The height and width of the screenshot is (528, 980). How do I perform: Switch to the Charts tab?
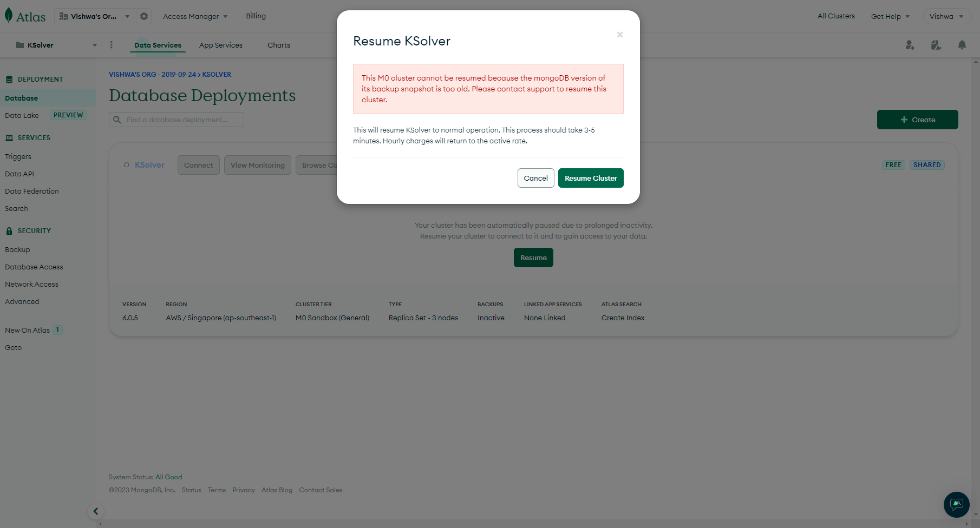pos(279,45)
